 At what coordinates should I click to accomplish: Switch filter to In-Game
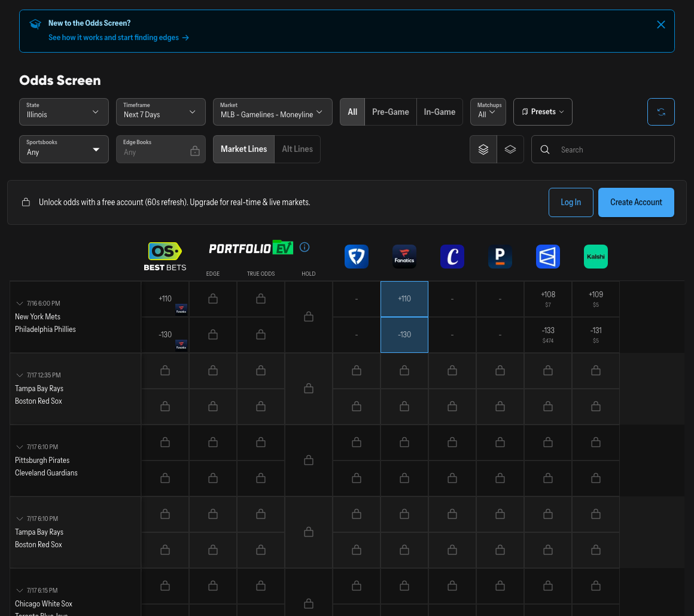point(440,112)
